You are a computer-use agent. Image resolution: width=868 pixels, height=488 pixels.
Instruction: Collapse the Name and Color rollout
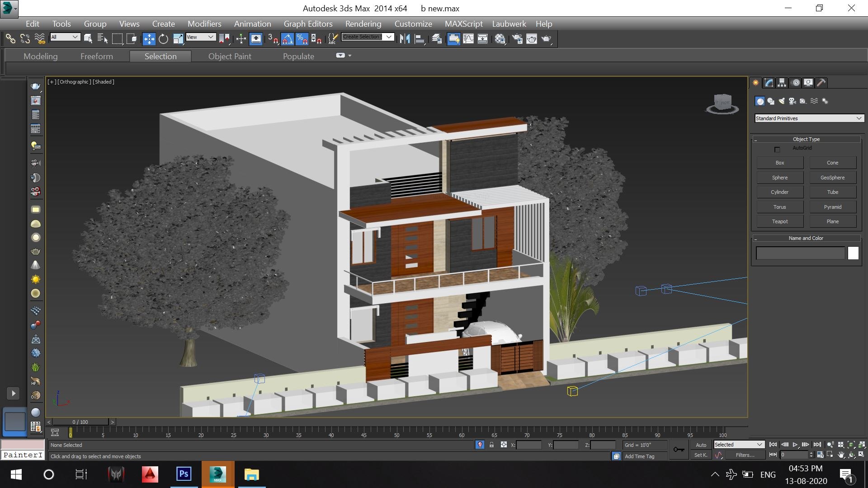click(x=806, y=238)
